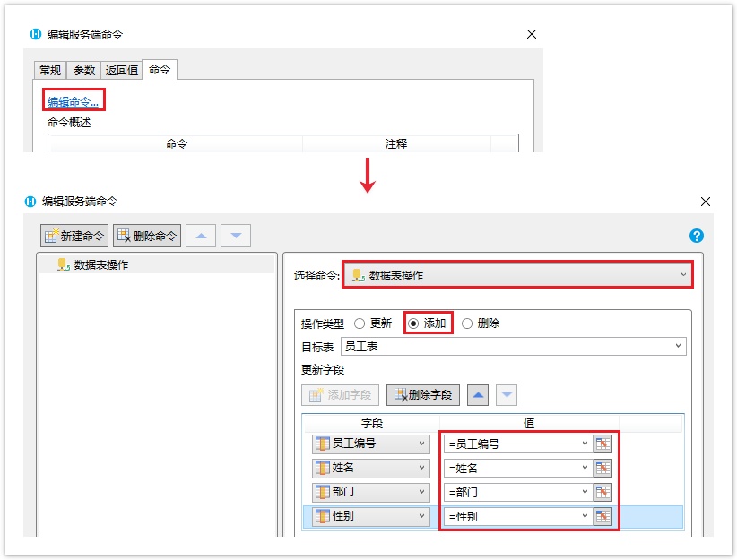Screen dimensions: 737x560
Task: Open formula editor for 性别 value
Action: (x=603, y=516)
